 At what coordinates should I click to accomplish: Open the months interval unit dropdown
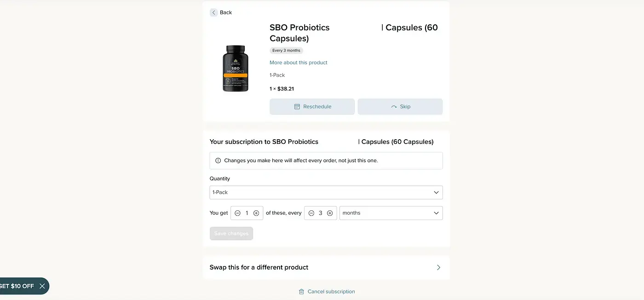pyautogui.click(x=391, y=213)
